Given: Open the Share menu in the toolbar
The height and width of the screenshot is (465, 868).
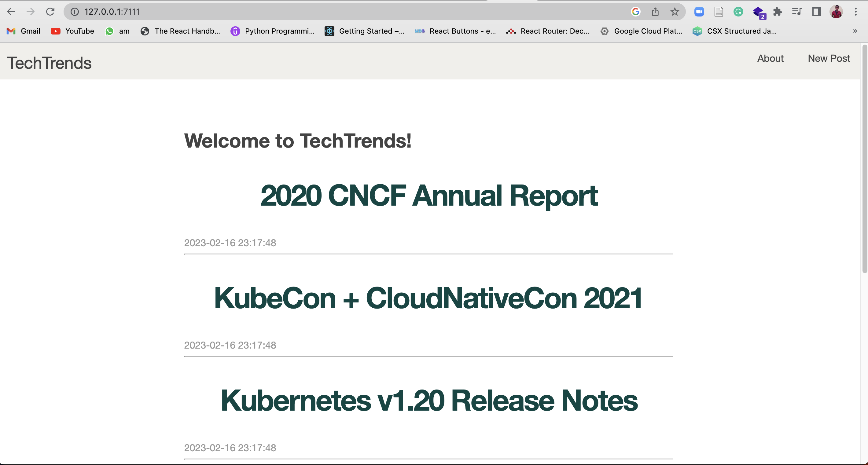Looking at the screenshot, I should point(655,11).
